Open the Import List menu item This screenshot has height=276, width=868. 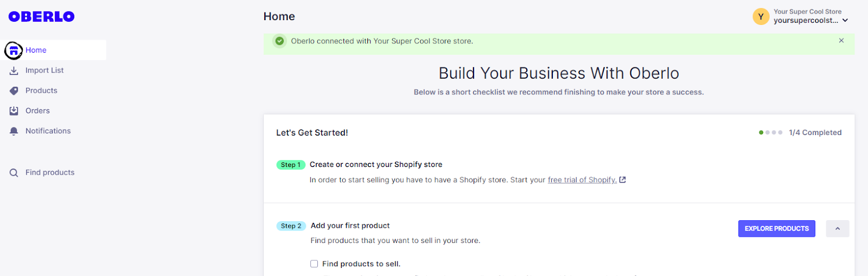point(44,70)
